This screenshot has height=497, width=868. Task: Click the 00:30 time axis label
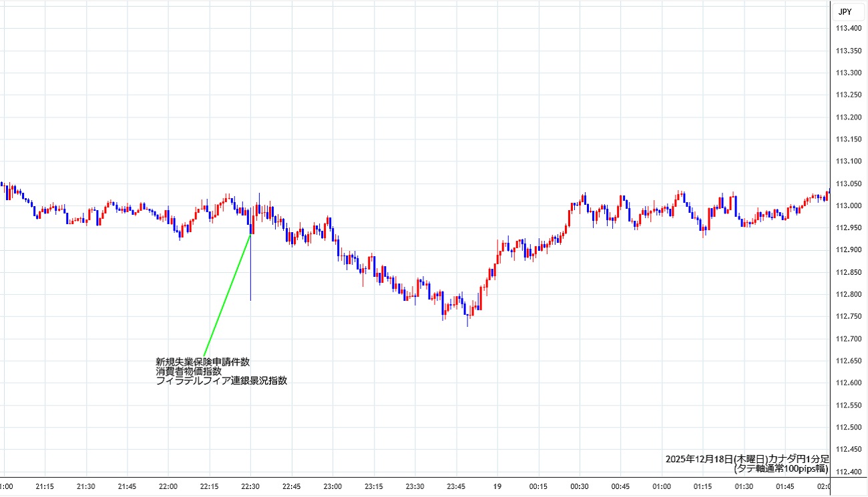[580, 486]
